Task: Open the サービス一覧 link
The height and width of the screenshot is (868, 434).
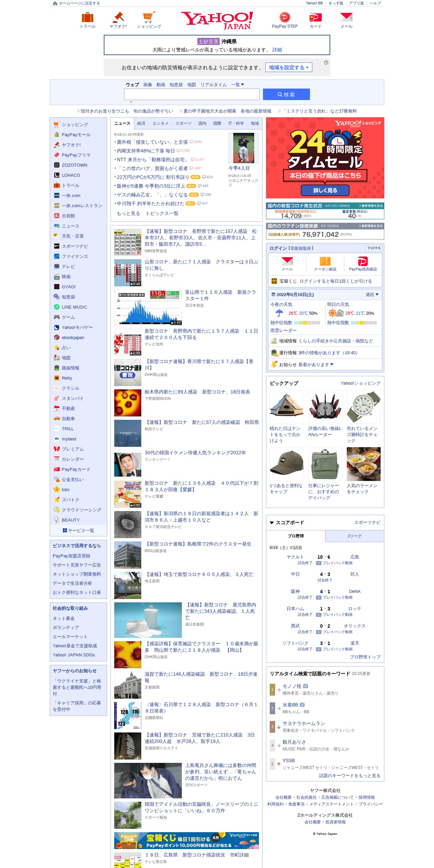Action: pos(78,530)
